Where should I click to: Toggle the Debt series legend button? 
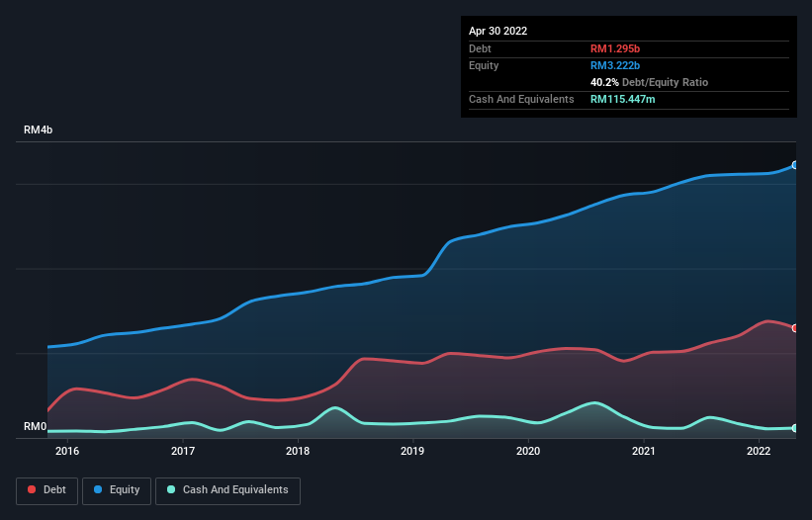click(46, 490)
